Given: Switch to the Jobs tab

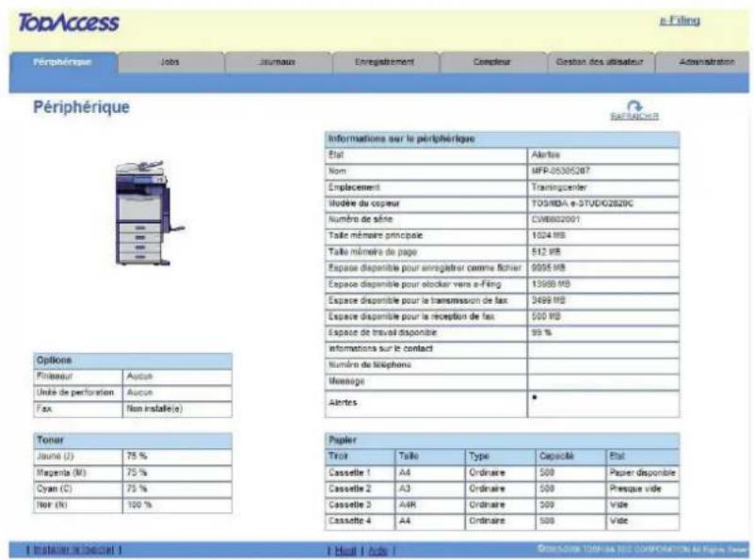Looking at the screenshot, I should pyautogui.click(x=170, y=62).
